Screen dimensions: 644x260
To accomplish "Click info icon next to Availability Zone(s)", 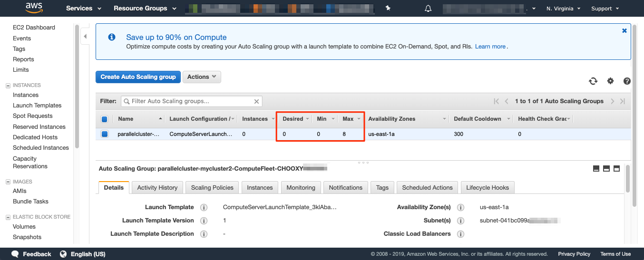I will pyautogui.click(x=460, y=208).
